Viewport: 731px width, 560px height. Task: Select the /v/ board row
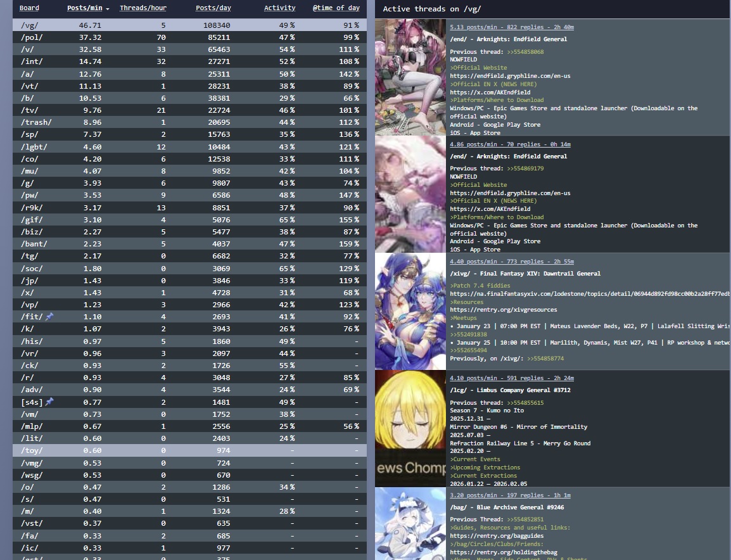[x=190, y=49]
